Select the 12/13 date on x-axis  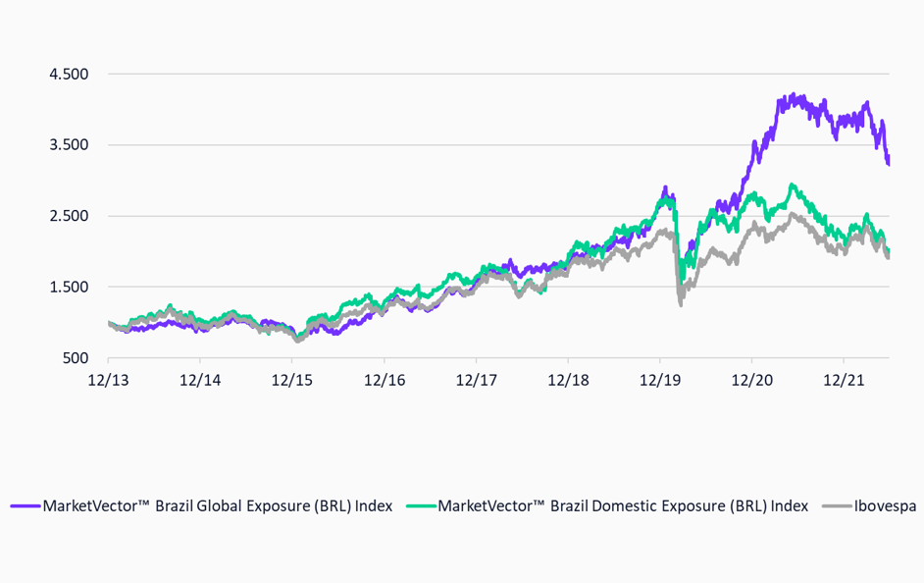pyautogui.click(x=106, y=379)
